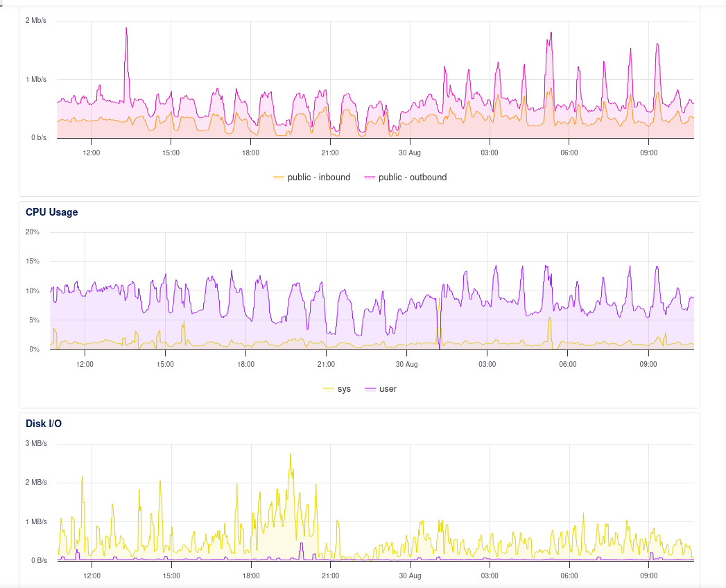Click the 20% label on CPU axis
The width and height of the screenshot is (726, 588).
(33, 232)
